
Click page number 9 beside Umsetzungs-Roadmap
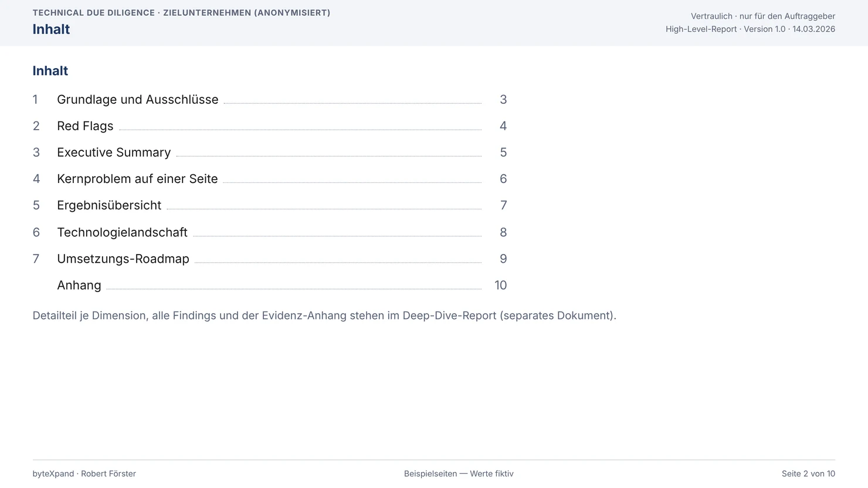point(503,259)
